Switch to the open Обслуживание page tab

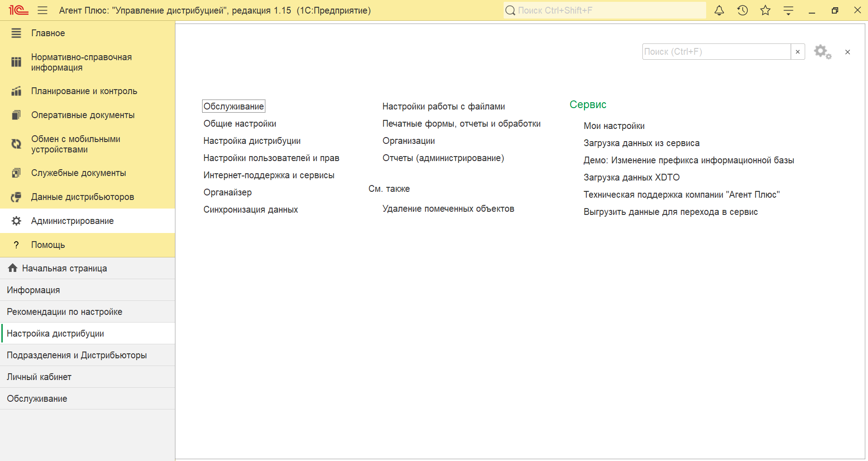87,399
